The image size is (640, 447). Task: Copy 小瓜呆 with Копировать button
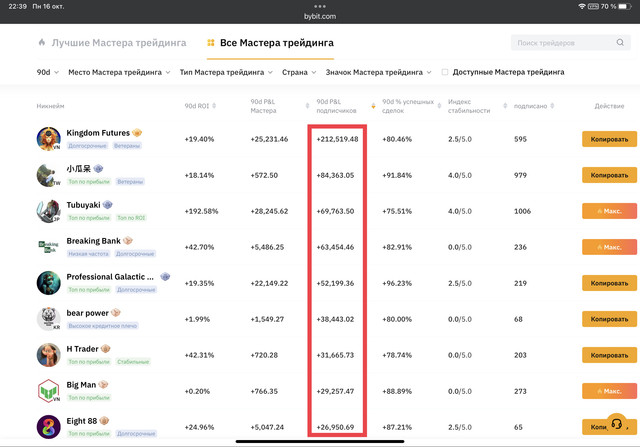609,175
